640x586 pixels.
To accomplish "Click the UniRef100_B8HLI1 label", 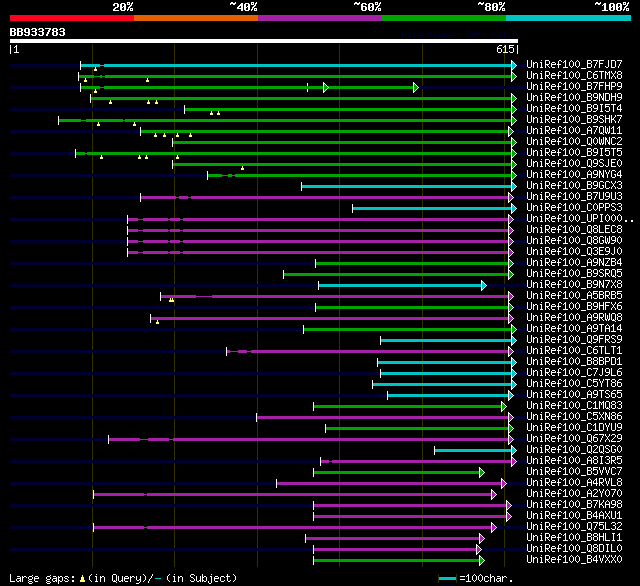I will 574,538.
